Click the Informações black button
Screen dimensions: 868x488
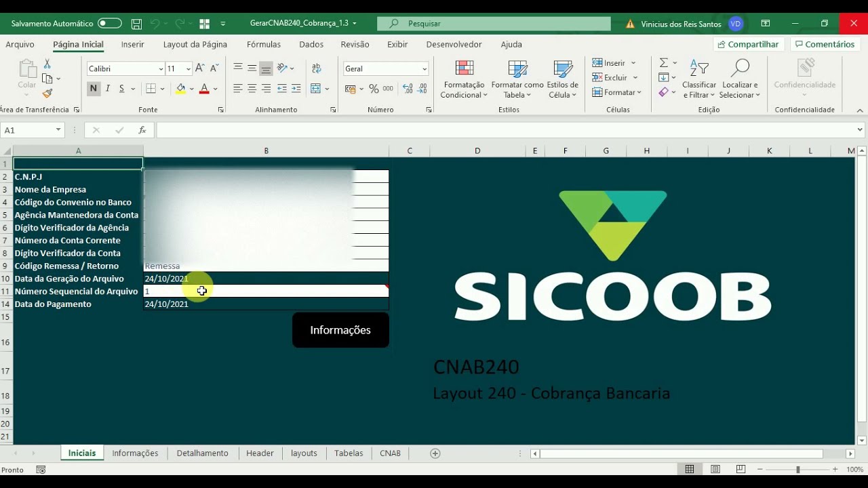pos(340,330)
